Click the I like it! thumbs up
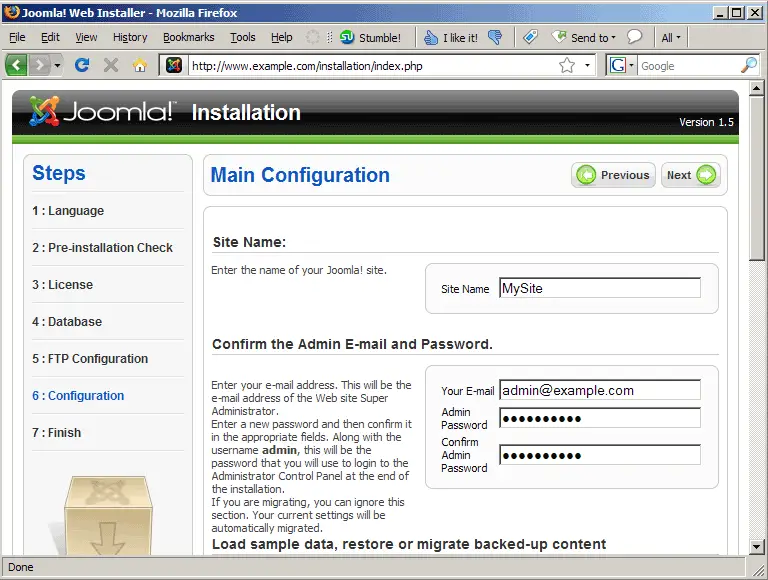This screenshot has width=768, height=580. tap(451, 38)
